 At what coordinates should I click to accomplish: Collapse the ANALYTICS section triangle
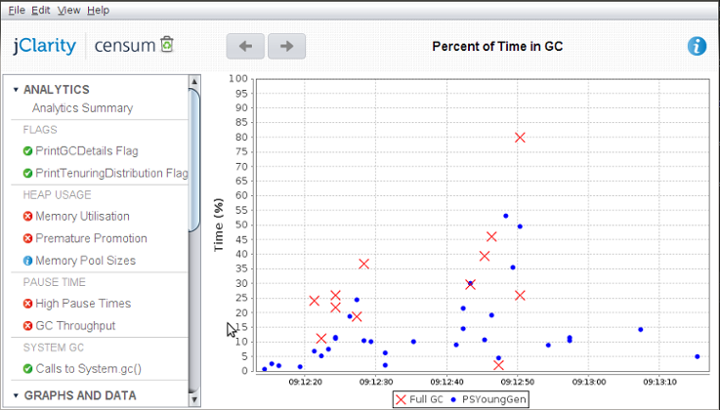point(16,90)
